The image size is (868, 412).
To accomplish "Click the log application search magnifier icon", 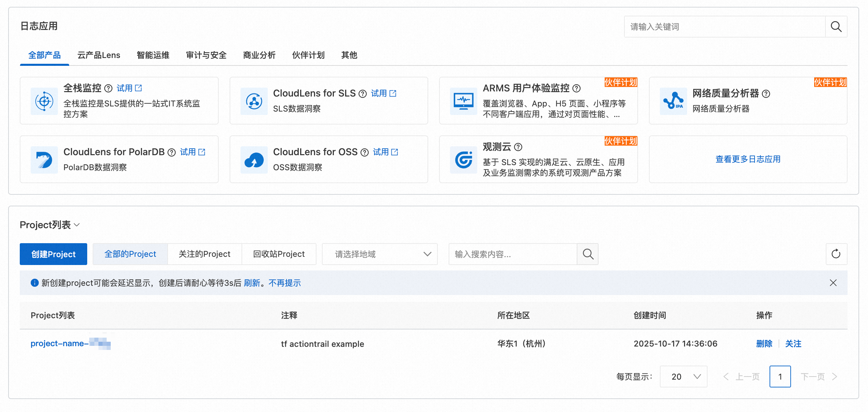I will (836, 27).
